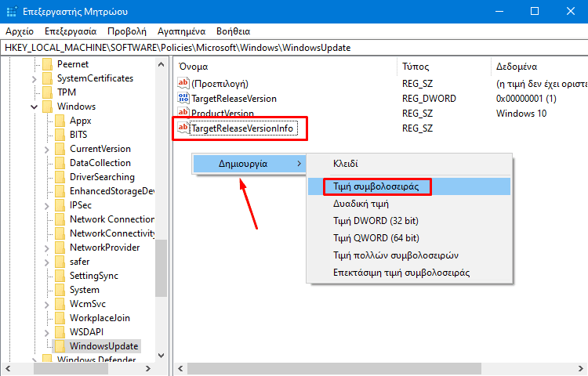This screenshot has width=588, height=376.
Task: Open the Προβολή menu
Action: click(127, 31)
